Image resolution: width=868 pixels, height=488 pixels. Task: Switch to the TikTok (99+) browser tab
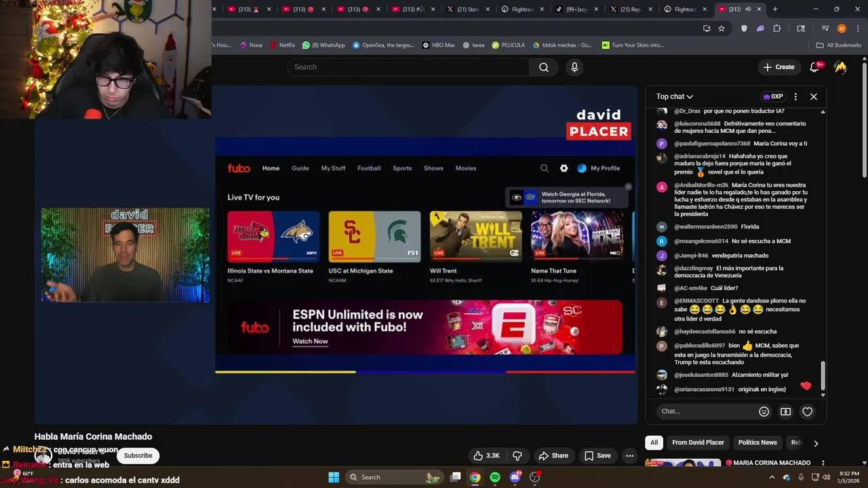pyautogui.click(x=575, y=9)
